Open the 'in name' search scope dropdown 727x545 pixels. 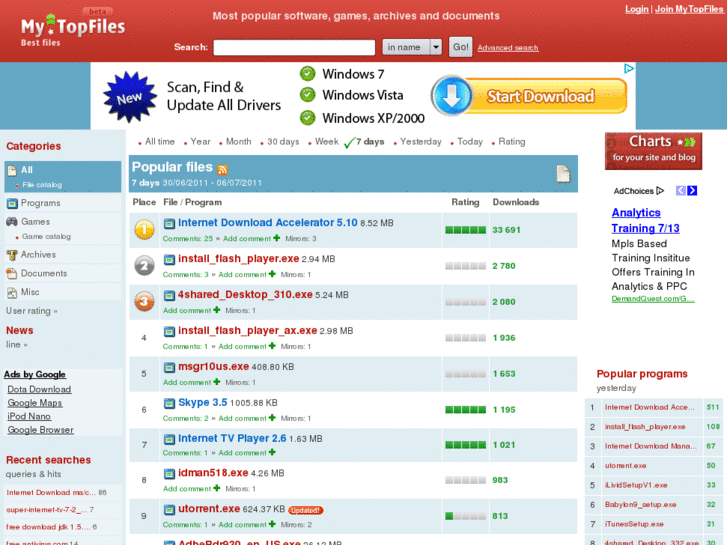click(412, 47)
